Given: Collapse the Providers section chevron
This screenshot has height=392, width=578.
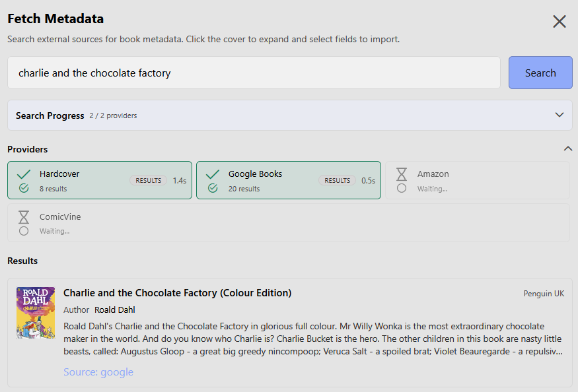Looking at the screenshot, I should pos(567,148).
